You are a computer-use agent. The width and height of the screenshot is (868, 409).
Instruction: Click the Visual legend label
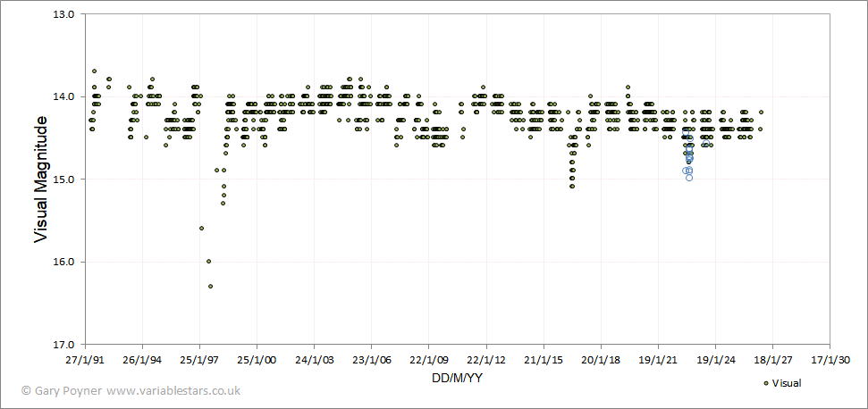[x=787, y=383]
